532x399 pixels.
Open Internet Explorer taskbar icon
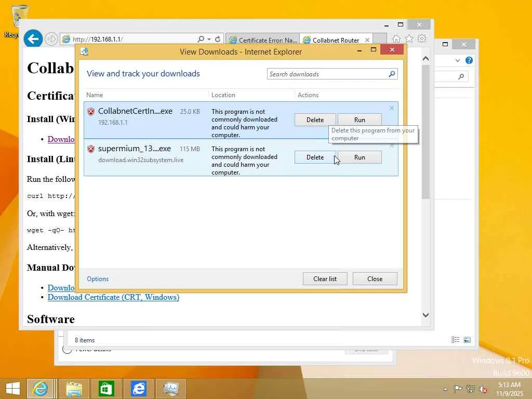click(x=40, y=389)
